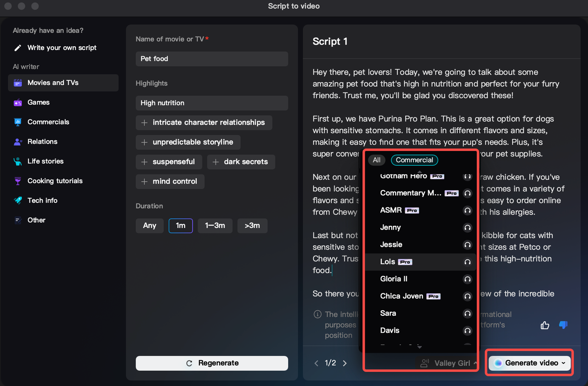Give the script a thumbs down
Image resolution: width=588 pixels, height=386 pixels.
563,325
